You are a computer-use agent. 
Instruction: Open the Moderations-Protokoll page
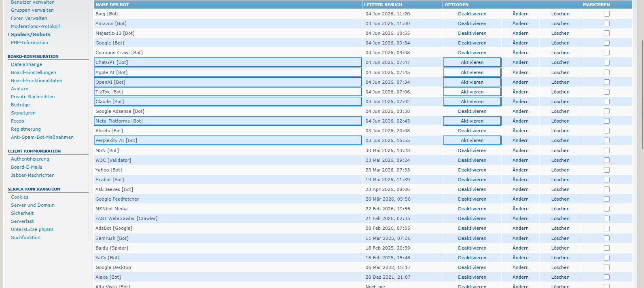[35, 26]
